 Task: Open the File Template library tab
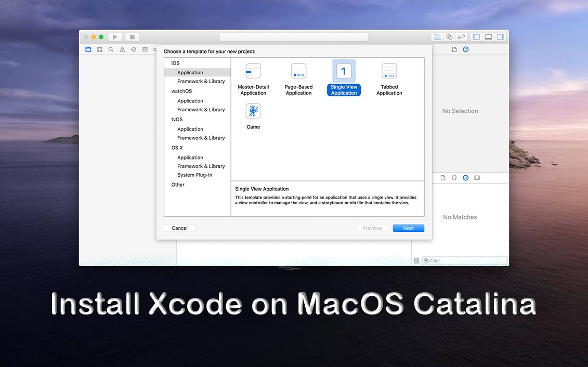click(443, 178)
